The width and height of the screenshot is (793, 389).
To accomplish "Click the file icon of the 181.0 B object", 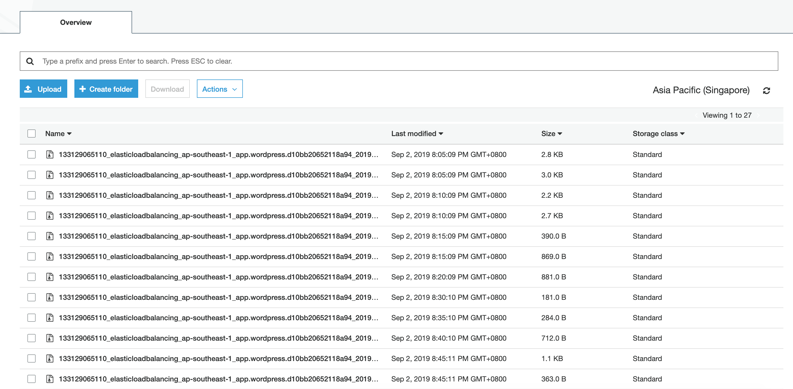I will click(50, 297).
